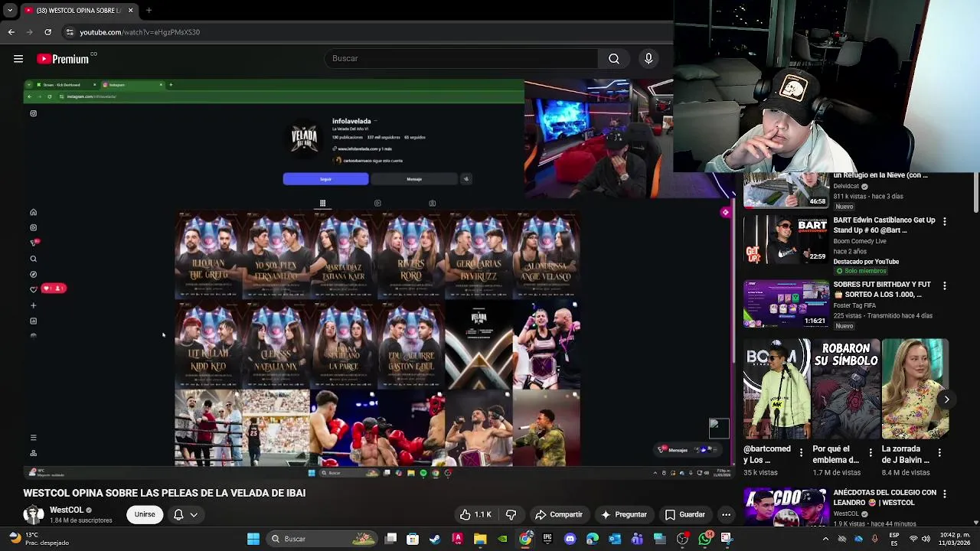Open options for Por qué el emblema short
The height and width of the screenshot is (551, 980).
(x=871, y=453)
